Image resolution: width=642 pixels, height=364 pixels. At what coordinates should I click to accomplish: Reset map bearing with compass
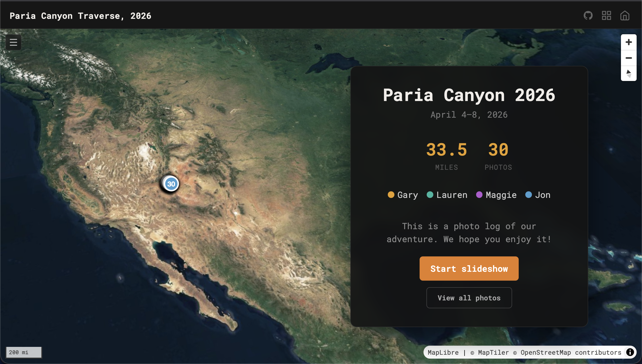pyautogui.click(x=629, y=73)
